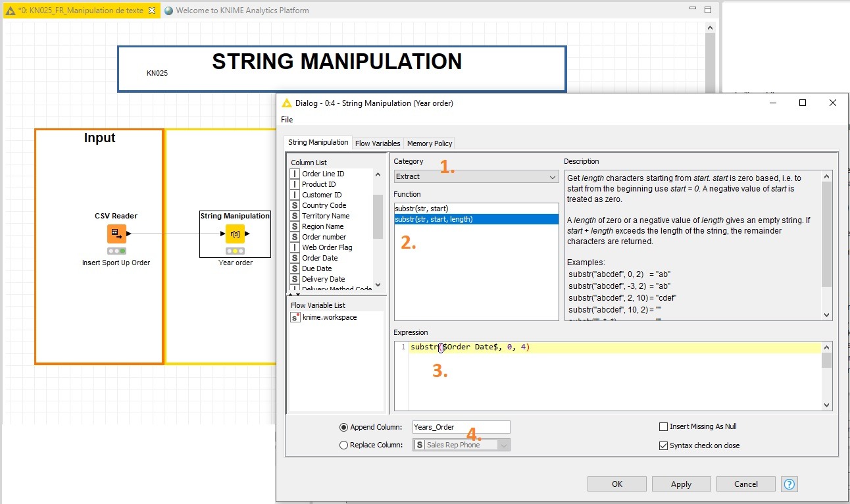This screenshot has width=850, height=504.
Task: Click the String Manipulation node icon
Action: tap(235, 234)
